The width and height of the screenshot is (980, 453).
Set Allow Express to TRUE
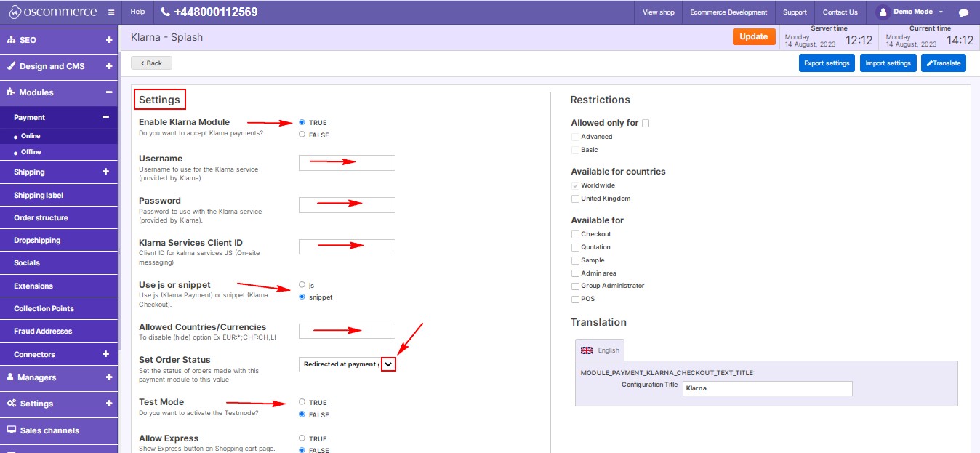302,438
